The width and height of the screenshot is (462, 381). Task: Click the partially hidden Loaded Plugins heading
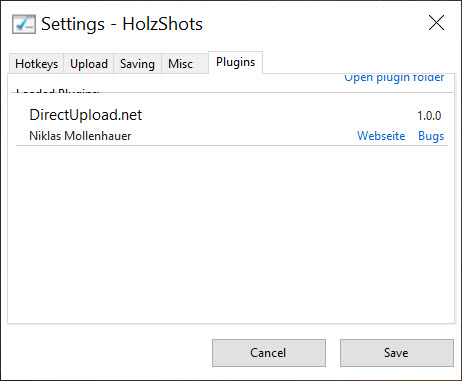pyautogui.click(x=58, y=90)
